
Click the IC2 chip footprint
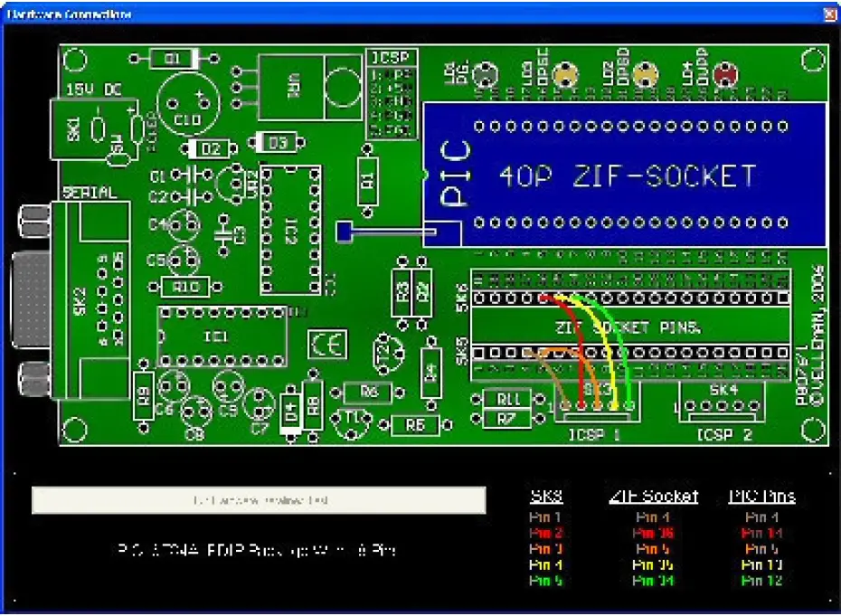click(x=288, y=231)
